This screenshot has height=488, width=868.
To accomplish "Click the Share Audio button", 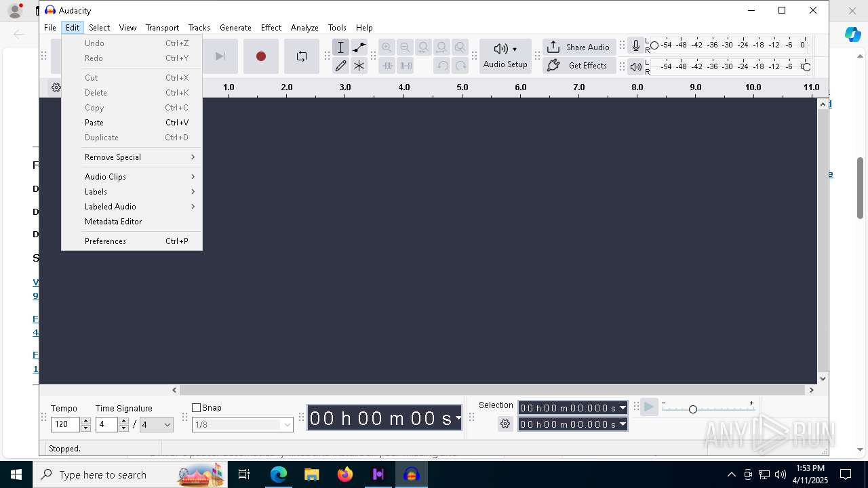I will click(579, 47).
